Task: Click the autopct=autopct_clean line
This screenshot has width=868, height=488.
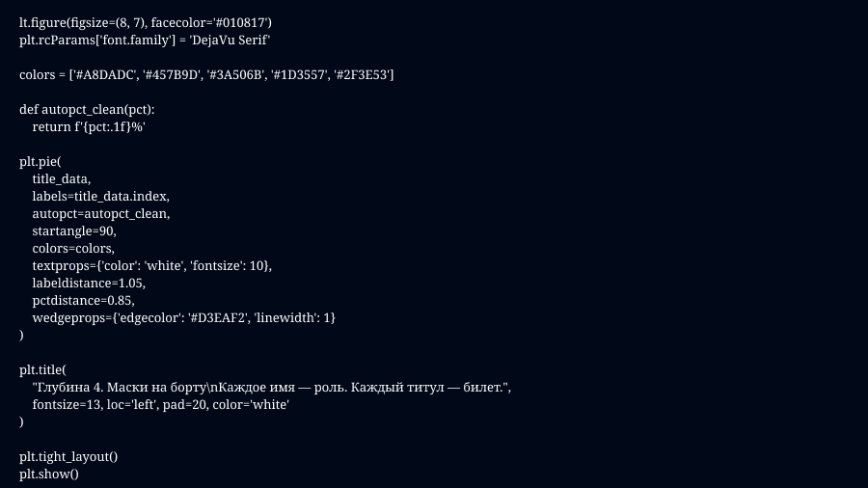Action: [x=101, y=213]
